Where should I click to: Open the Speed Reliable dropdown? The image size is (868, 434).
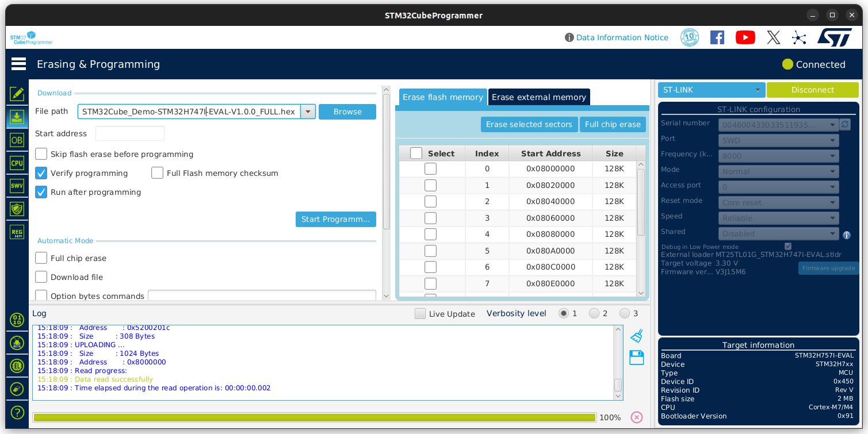[778, 218]
